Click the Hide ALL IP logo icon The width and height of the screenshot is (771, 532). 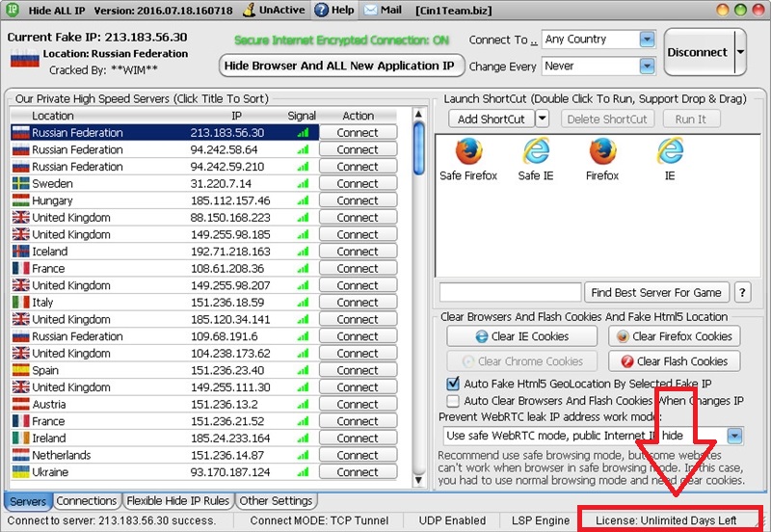13,10
